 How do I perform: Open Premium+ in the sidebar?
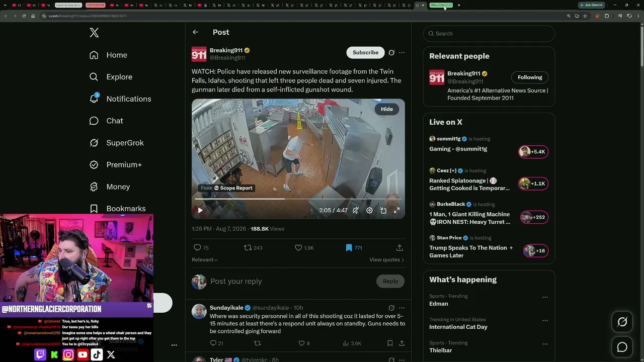click(116, 164)
